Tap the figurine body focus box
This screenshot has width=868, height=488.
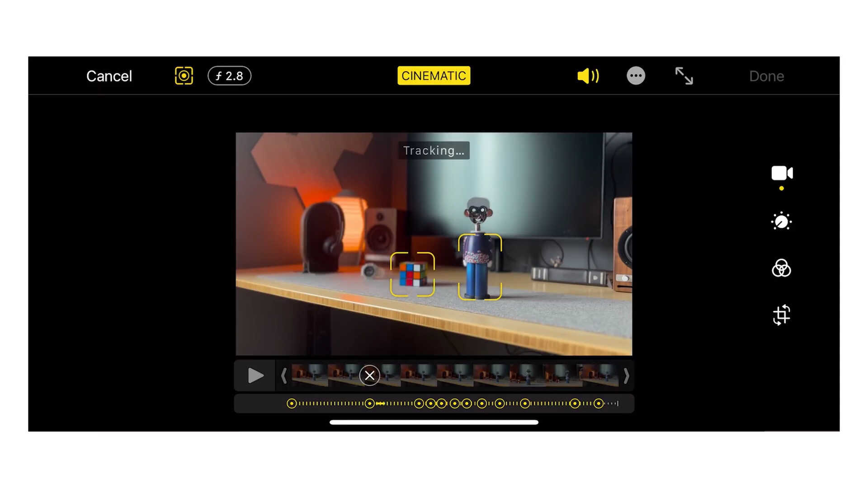coord(480,267)
